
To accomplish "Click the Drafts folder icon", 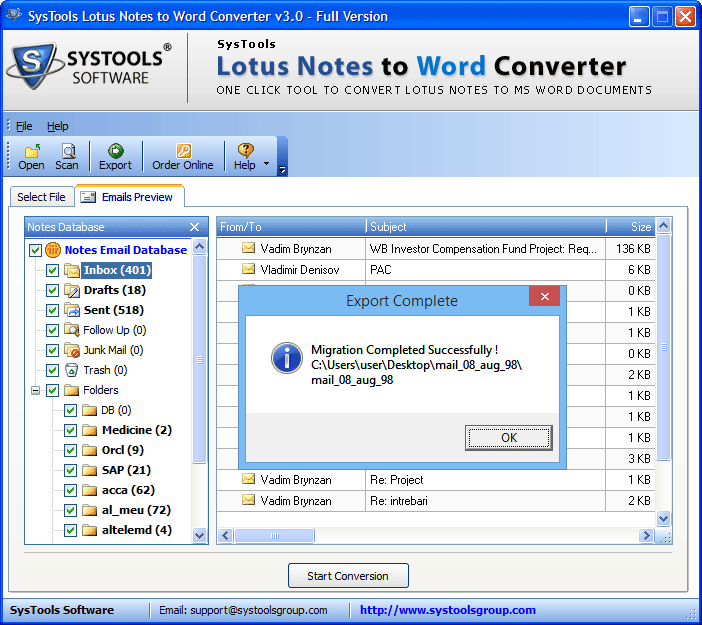I will [x=72, y=290].
